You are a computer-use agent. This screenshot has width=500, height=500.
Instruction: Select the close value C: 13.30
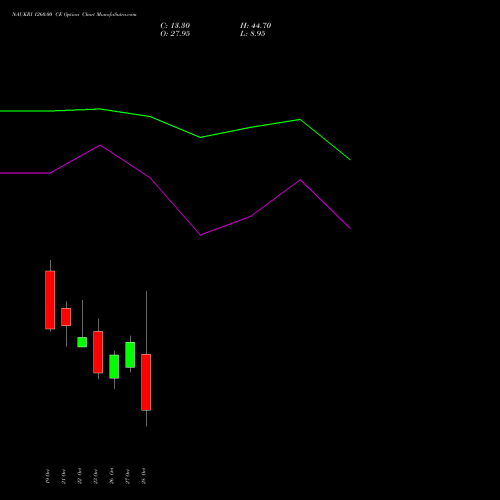click(175, 26)
